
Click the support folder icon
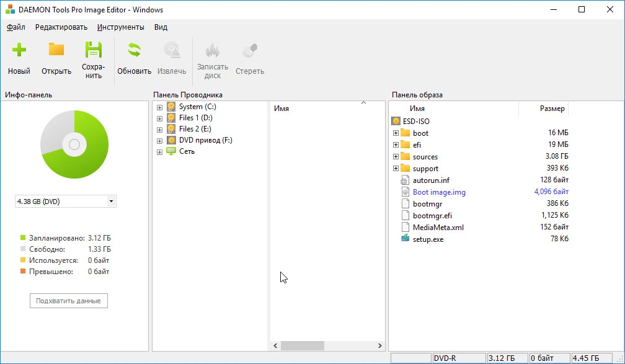(406, 168)
